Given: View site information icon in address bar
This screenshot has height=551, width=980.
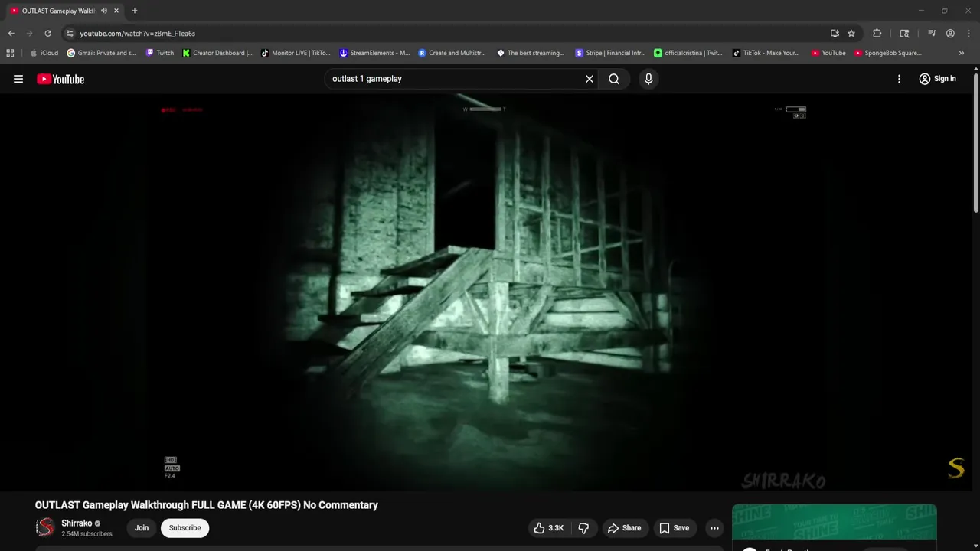Looking at the screenshot, I should (x=70, y=34).
